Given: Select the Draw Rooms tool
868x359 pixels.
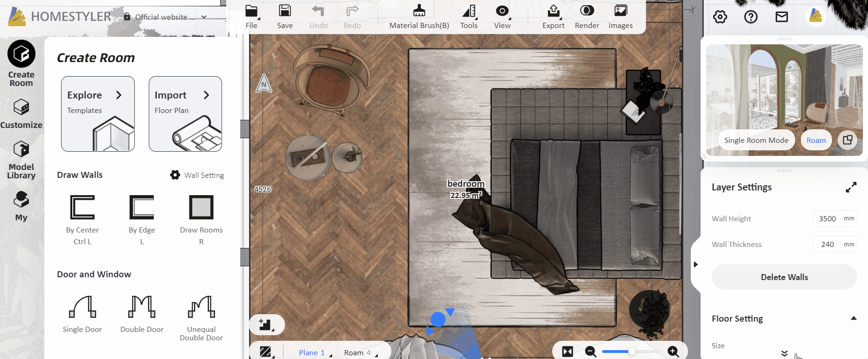Looking at the screenshot, I should pyautogui.click(x=201, y=219).
